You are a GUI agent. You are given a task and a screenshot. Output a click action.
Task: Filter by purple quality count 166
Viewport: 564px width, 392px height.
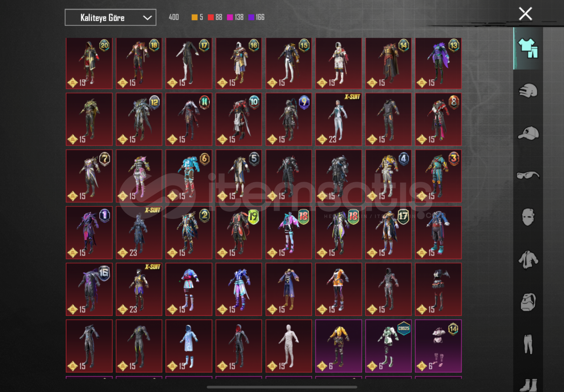click(x=256, y=17)
